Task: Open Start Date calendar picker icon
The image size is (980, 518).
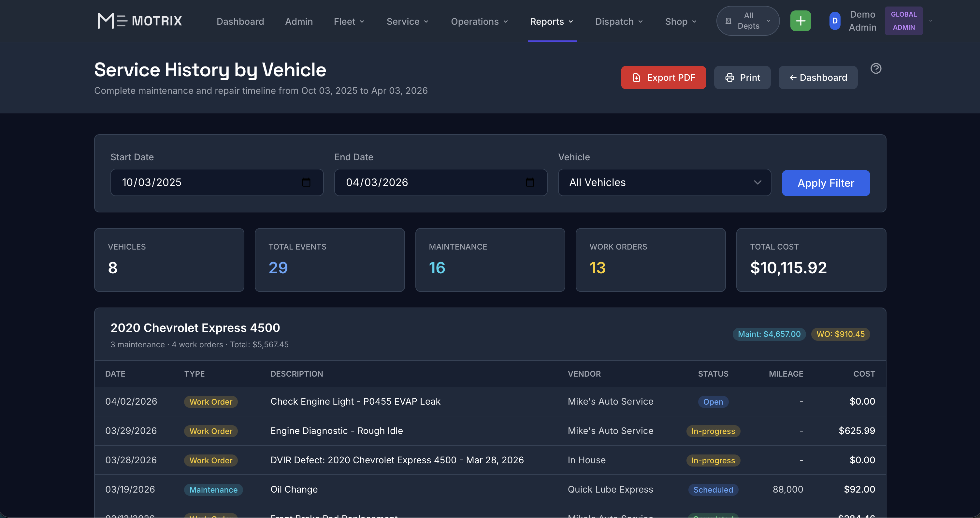Action: [x=306, y=182]
